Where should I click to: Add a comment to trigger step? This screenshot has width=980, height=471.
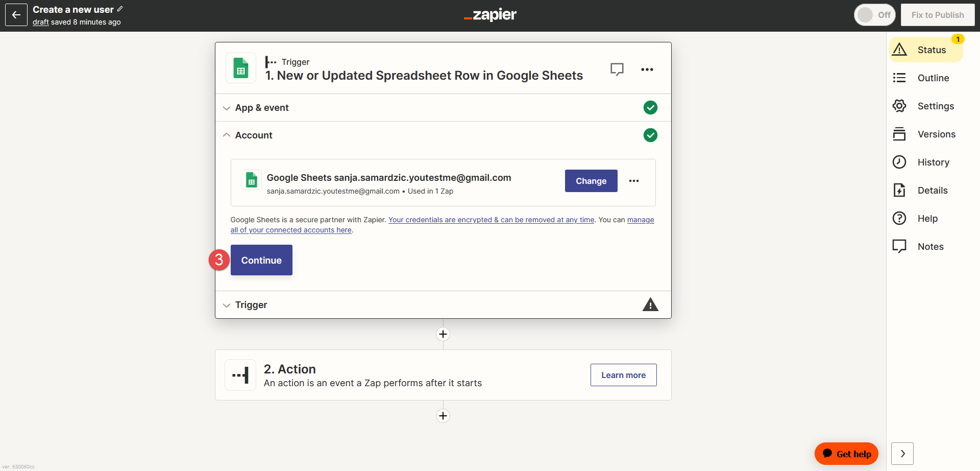pyautogui.click(x=617, y=69)
